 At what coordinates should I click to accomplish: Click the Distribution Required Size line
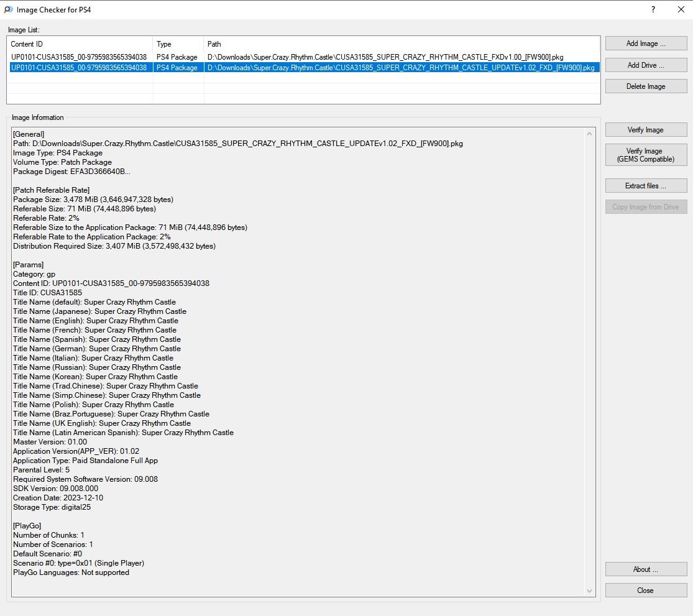pos(114,246)
